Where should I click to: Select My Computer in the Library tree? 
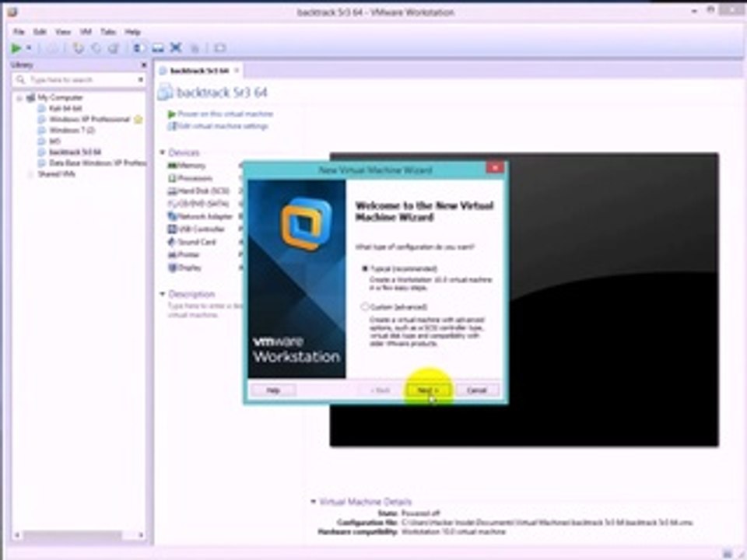[60, 98]
